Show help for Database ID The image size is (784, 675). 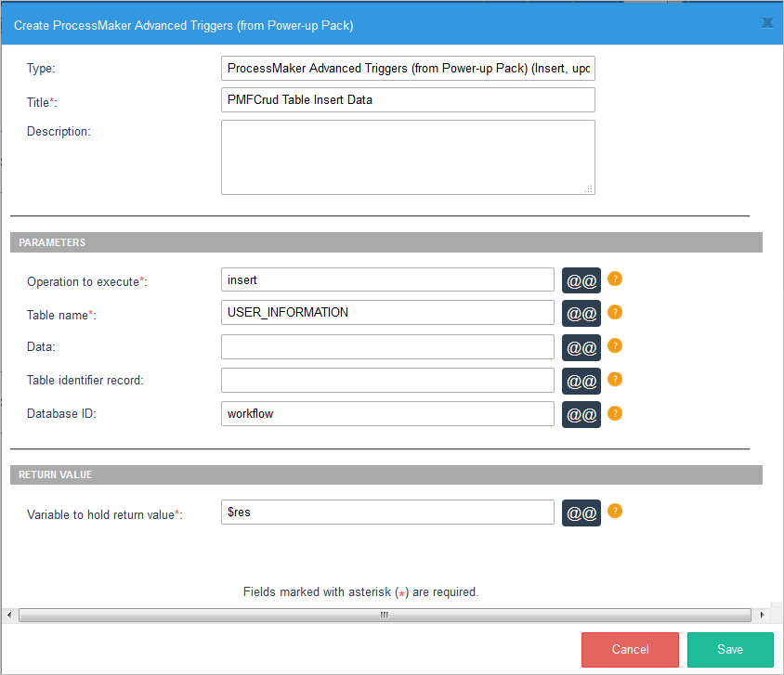pyautogui.click(x=615, y=413)
